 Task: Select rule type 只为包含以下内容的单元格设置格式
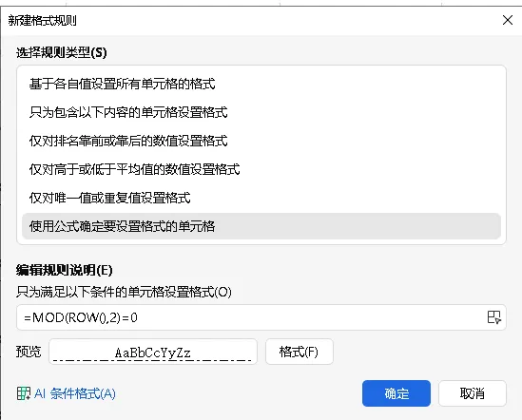pyautogui.click(x=261, y=112)
